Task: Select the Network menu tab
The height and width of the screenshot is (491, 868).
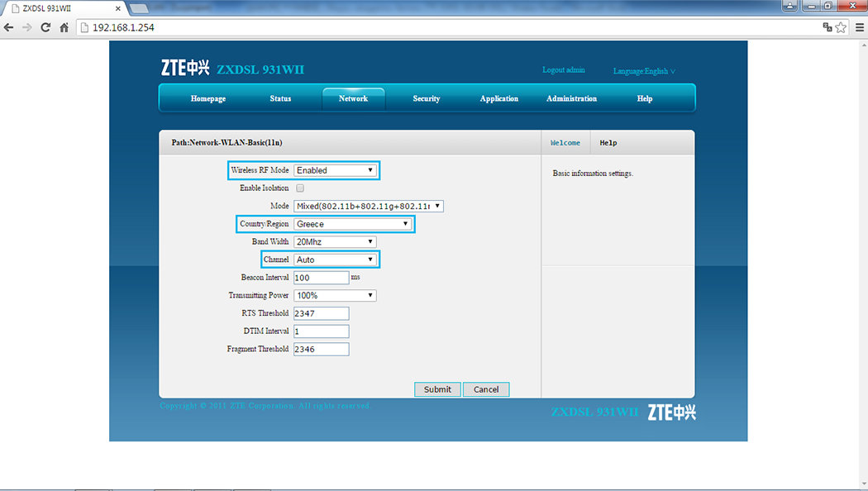Action: coord(353,98)
